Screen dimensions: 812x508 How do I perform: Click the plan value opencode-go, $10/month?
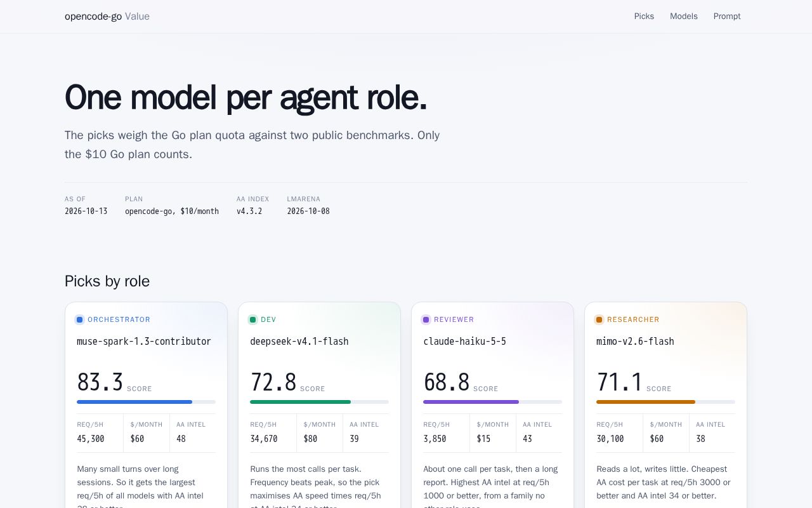[172, 211]
